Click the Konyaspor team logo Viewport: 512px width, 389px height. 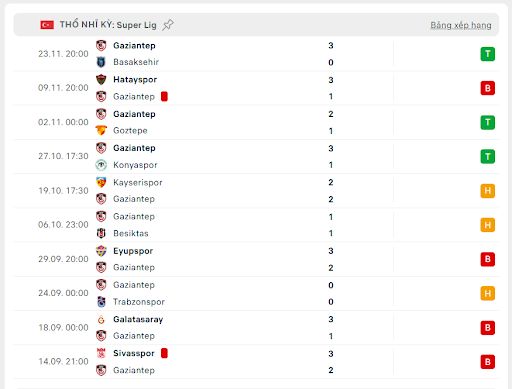point(101,165)
